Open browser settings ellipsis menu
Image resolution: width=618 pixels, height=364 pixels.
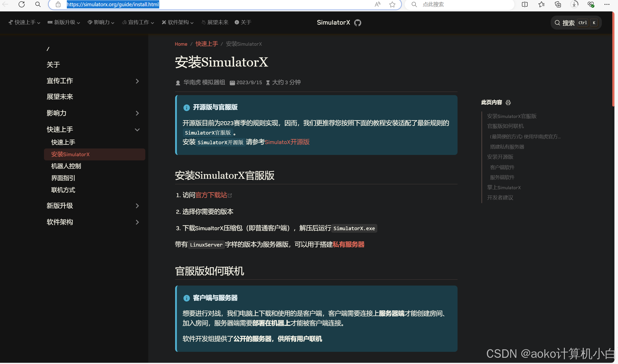[607, 4]
